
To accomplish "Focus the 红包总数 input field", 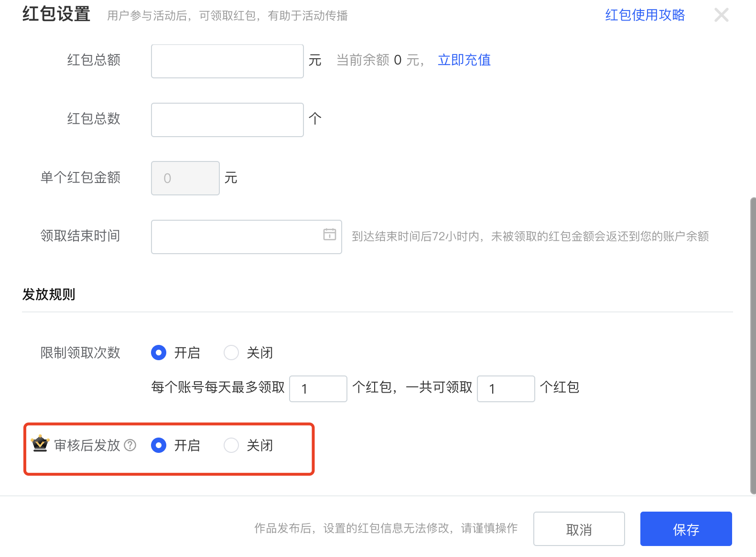I will pos(227,120).
